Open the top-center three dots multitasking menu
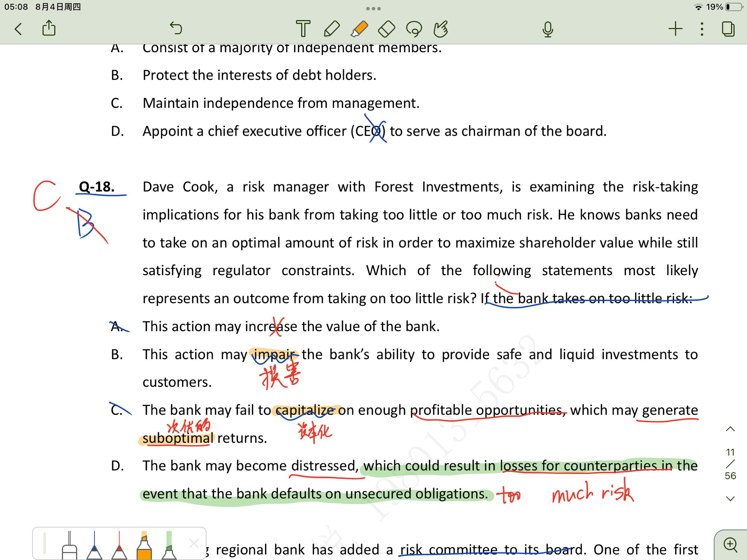 [x=373, y=8]
